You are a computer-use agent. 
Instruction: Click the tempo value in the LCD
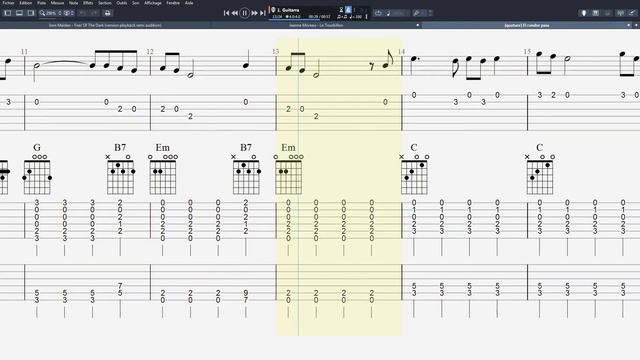pyautogui.click(x=356, y=17)
